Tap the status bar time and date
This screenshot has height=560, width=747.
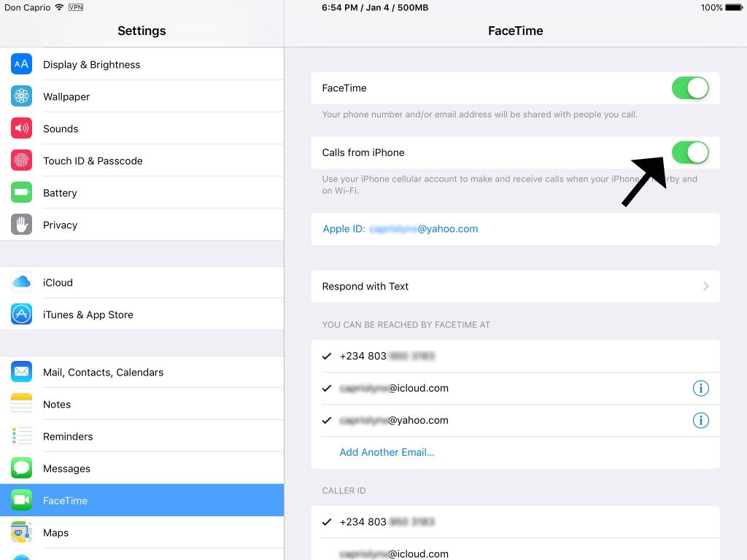375,7
